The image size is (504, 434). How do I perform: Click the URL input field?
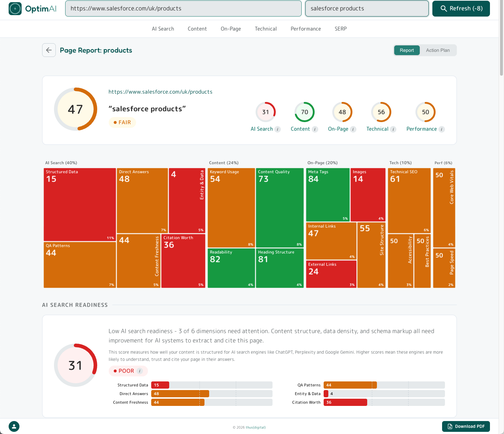point(183,9)
